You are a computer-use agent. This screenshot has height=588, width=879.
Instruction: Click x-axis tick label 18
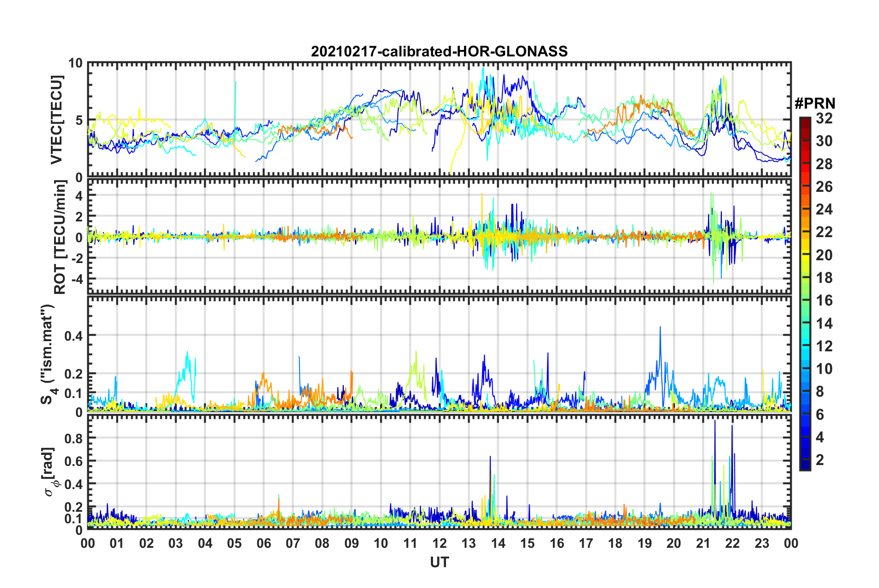[x=615, y=543]
